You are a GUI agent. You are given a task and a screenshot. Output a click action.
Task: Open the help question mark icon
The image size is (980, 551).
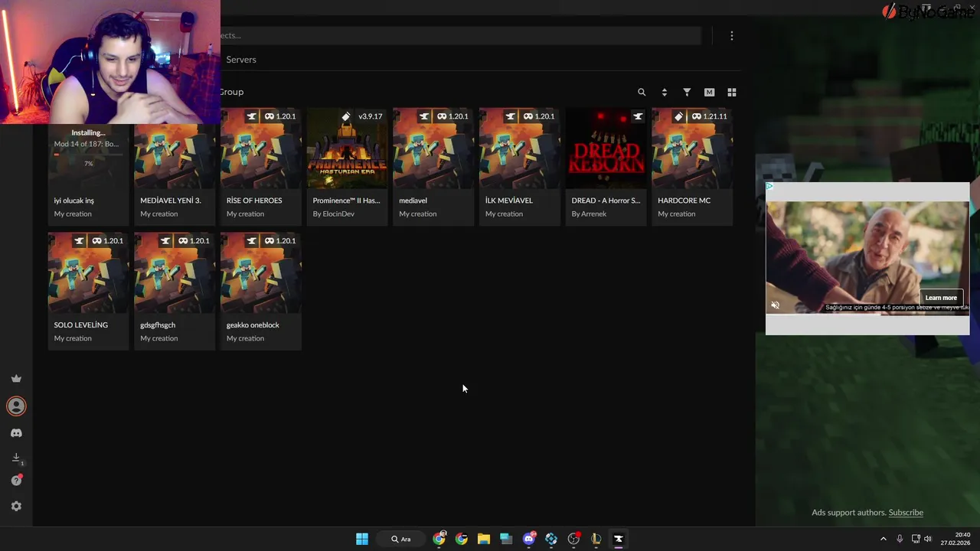(x=16, y=481)
